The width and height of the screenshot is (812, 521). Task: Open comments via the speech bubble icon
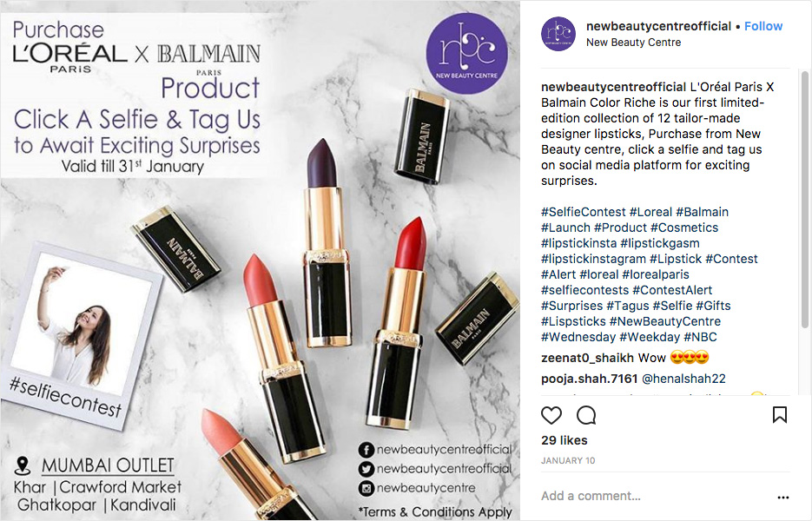click(586, 415)
